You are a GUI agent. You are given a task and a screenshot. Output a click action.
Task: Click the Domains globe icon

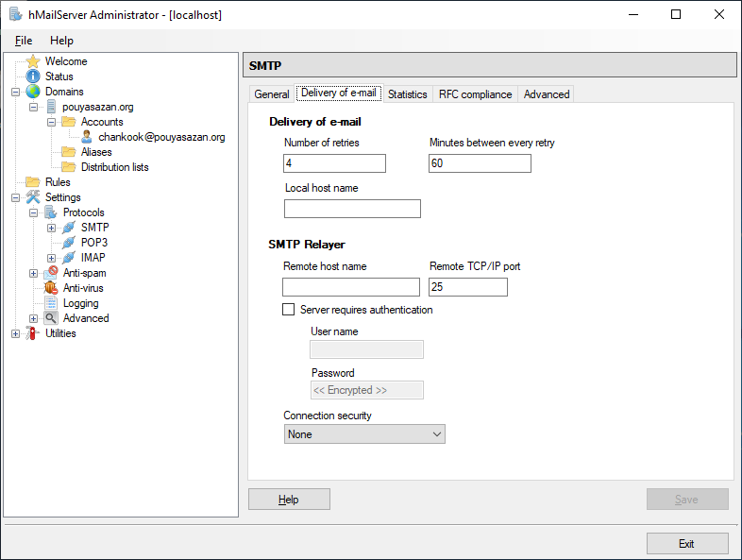pos(33,92)
